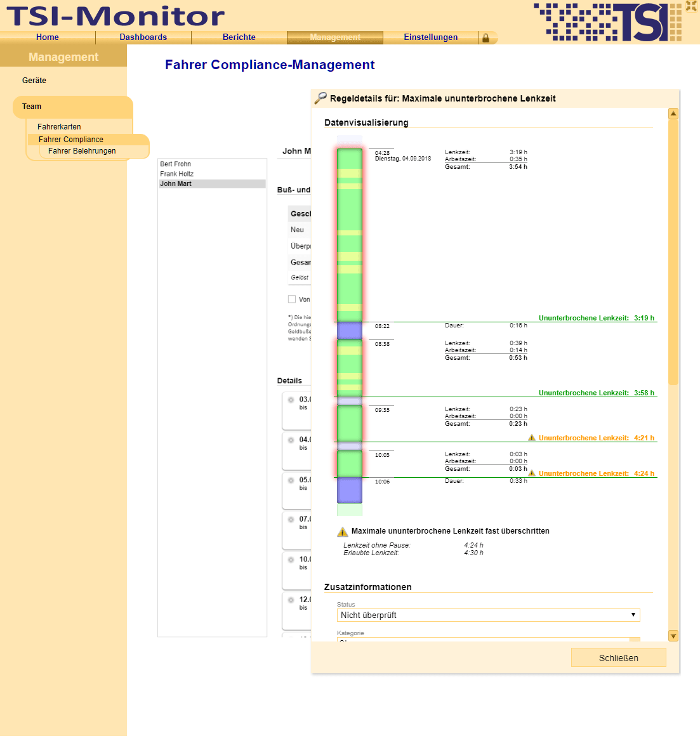Click Ununterbrochene Lenkzeit 3:58 h label

coord(596,393)
